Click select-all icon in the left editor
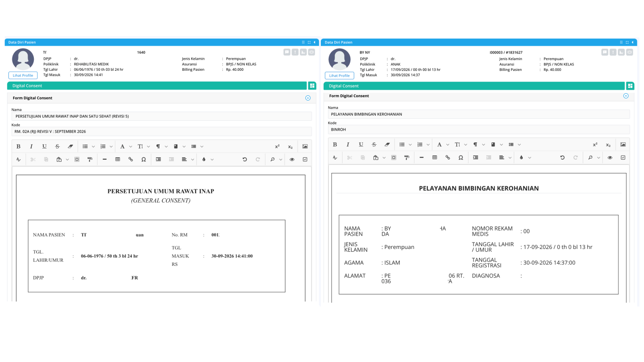Image resolution: width=644 pixels, height=362 pixels. point(77,159)
